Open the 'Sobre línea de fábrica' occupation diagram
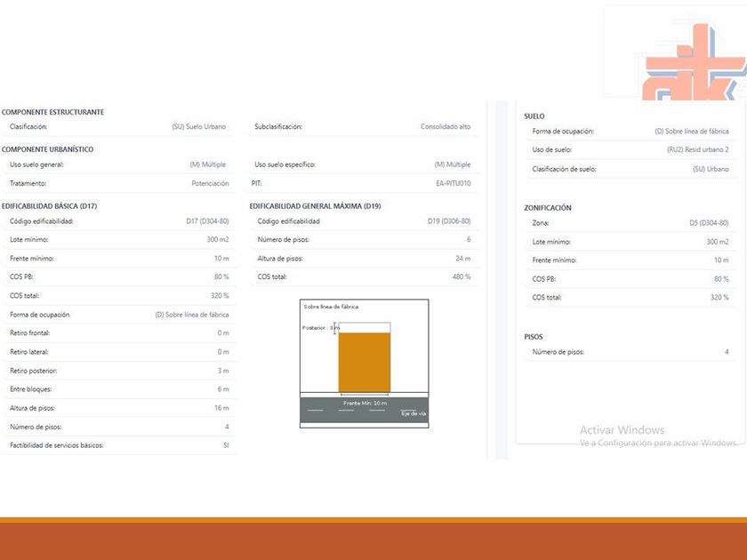Viewport: 747px width, 560px height. [x=364, y=364]
